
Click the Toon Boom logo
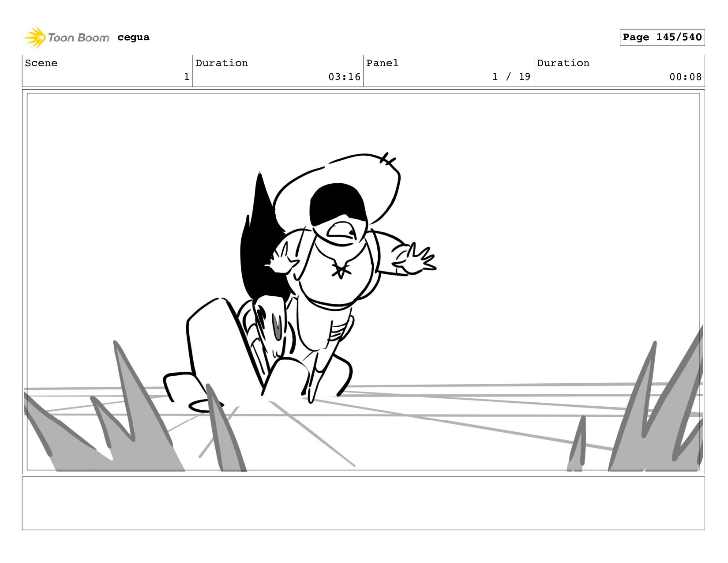click(66, 38)
